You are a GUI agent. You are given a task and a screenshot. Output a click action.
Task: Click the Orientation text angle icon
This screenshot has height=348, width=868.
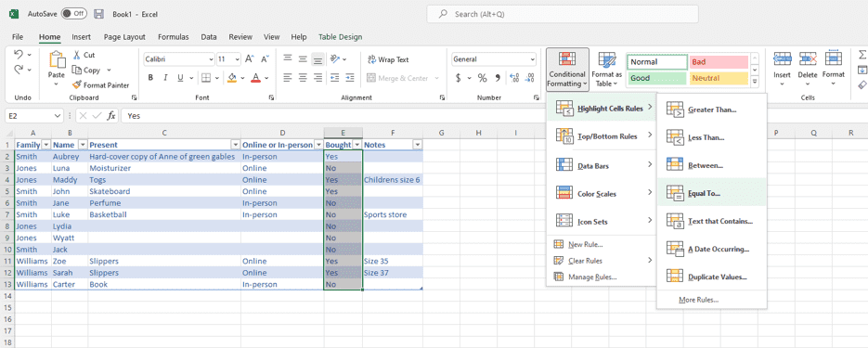click(x=335, y=59)
